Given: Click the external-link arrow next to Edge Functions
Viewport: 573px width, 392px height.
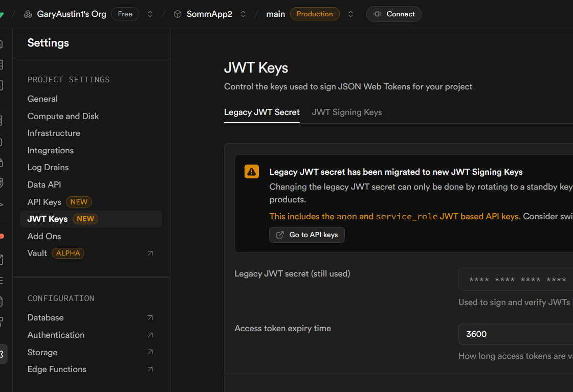Looking at the screenshot, I should 150,370.
